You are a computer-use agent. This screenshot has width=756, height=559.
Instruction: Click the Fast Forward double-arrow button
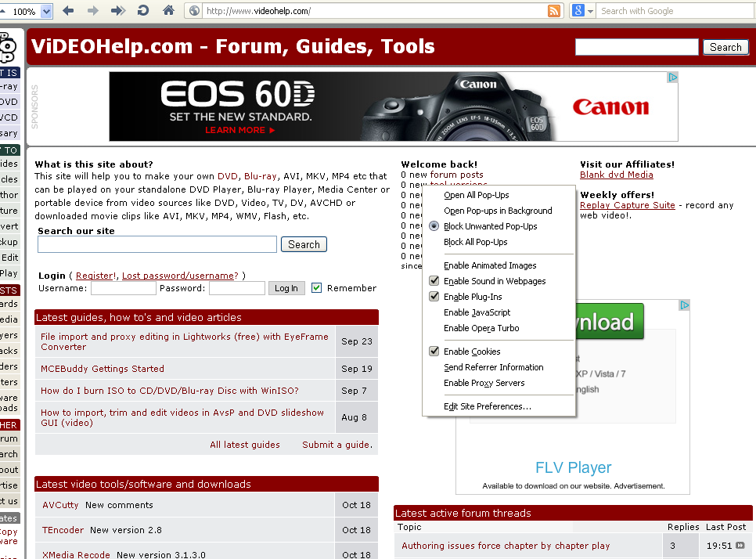pos(117,11)
